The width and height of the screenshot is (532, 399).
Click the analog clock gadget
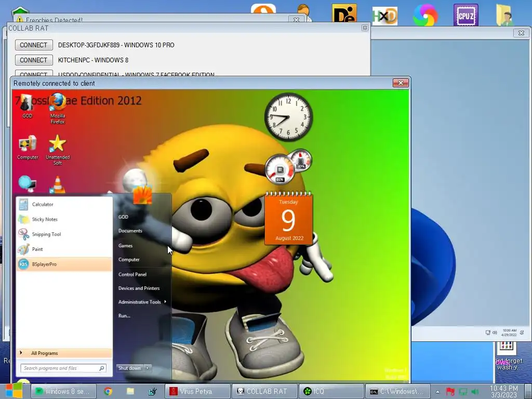pyautogui.click(x=288, y=117)
